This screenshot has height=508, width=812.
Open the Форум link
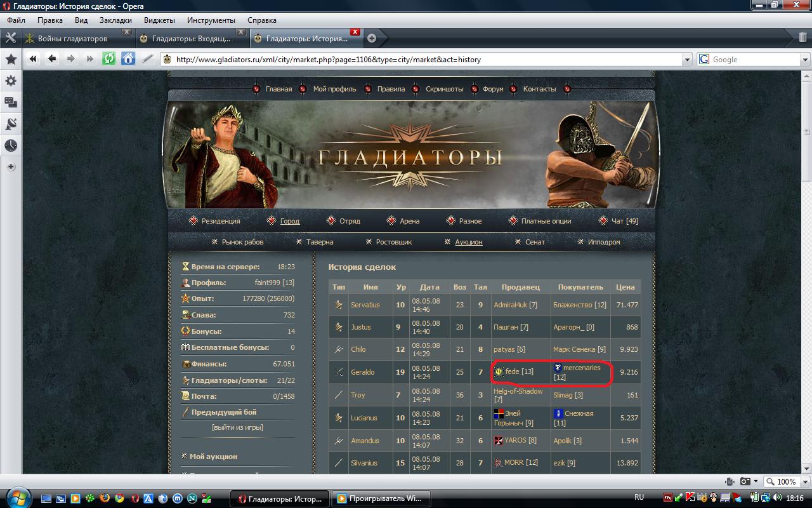493,89
